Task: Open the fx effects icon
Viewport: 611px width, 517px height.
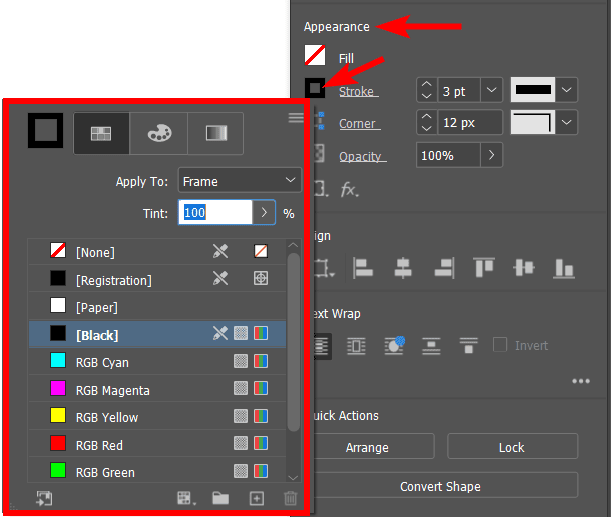Action: pyautogui.click(x=349, y=188)
